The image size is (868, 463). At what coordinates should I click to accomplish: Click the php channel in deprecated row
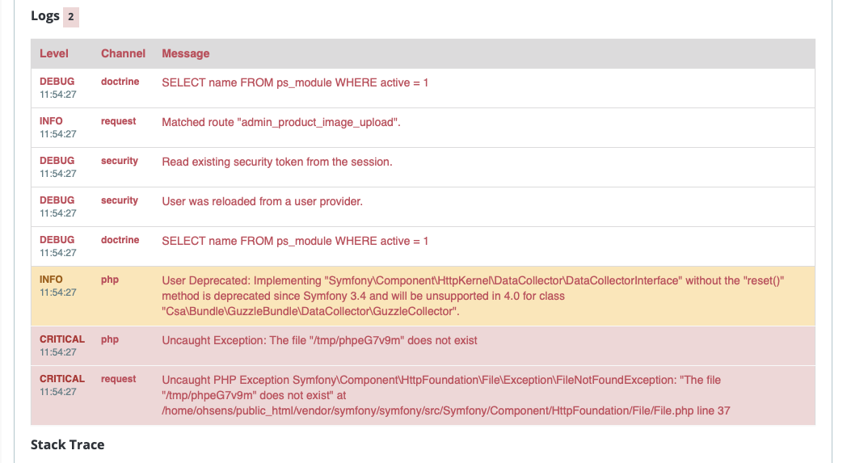[110, 280]
